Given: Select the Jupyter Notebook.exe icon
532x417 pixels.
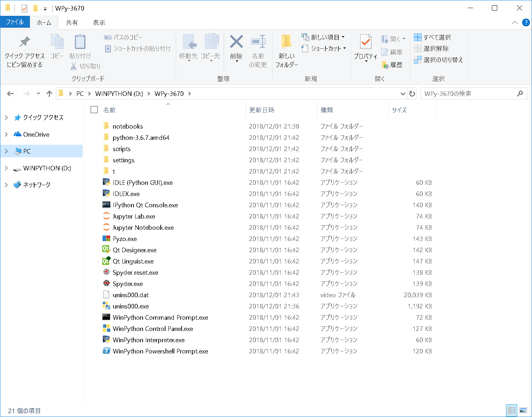Looking at the screenshot, I should click(x=106, y=227).
